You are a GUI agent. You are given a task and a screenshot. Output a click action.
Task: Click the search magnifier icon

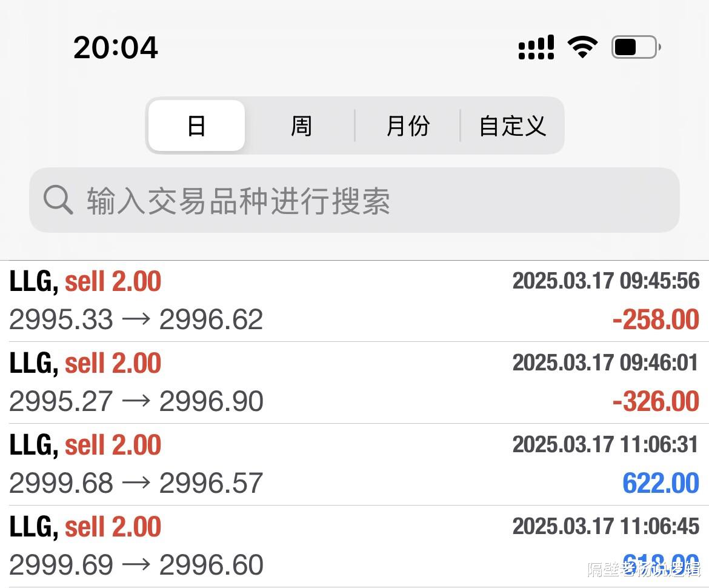[x=58, y=200]
